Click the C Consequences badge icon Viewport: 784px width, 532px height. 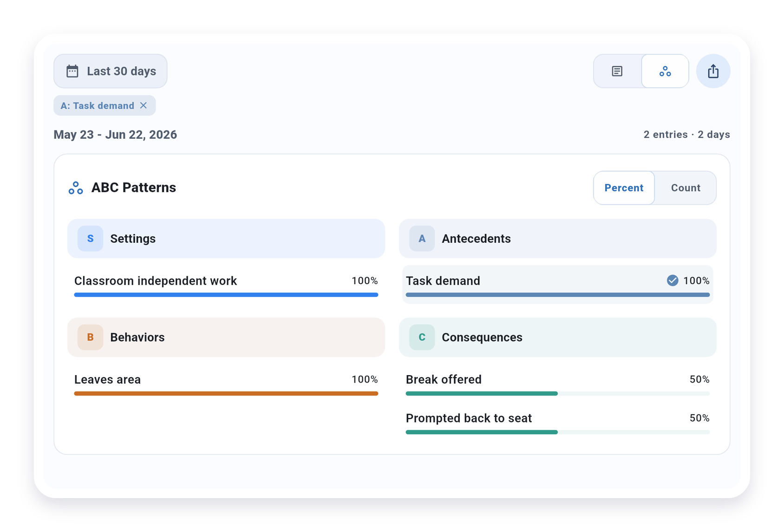click(422, 337)
